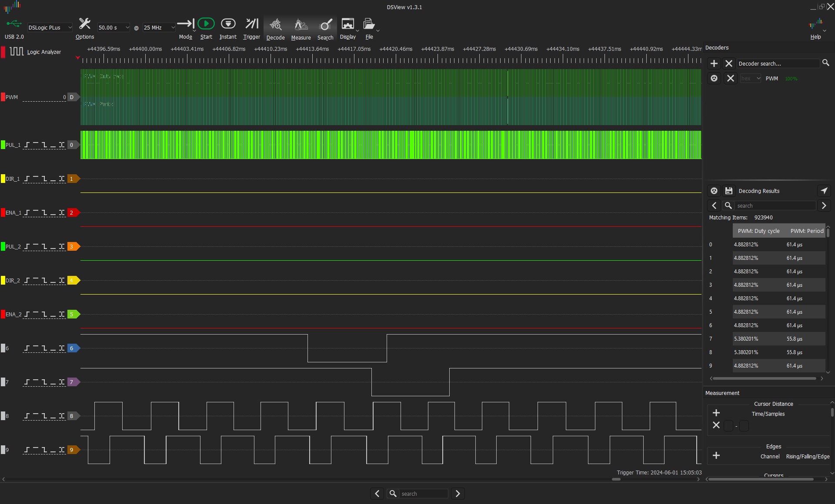Find next match in bottom search bar
Image resolution: width=835 pixels, height=504 pixels.
[458, 494]
